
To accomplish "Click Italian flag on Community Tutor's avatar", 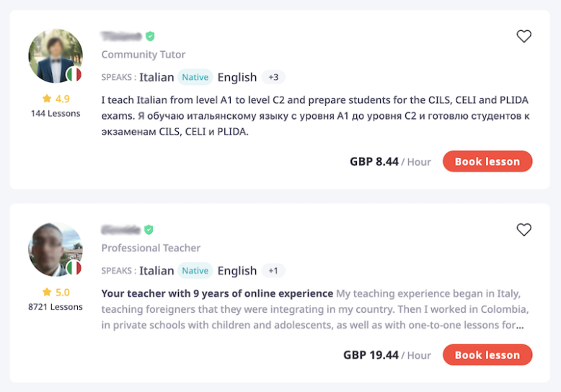I will (74, 74).
